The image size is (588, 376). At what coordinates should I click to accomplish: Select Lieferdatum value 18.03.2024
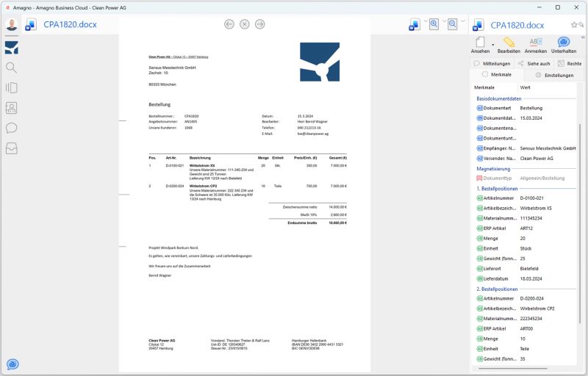pyautogui.click(x=531, y=278)
